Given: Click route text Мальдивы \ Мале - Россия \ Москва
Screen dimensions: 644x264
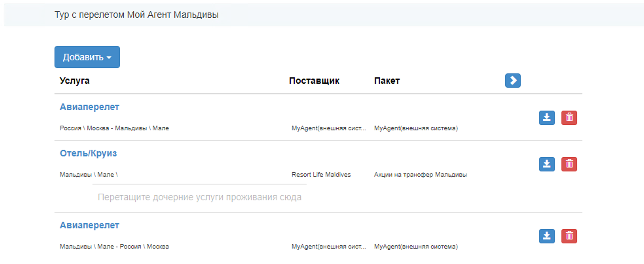Looking at the screenshot, I should click(x=114, y=247).
